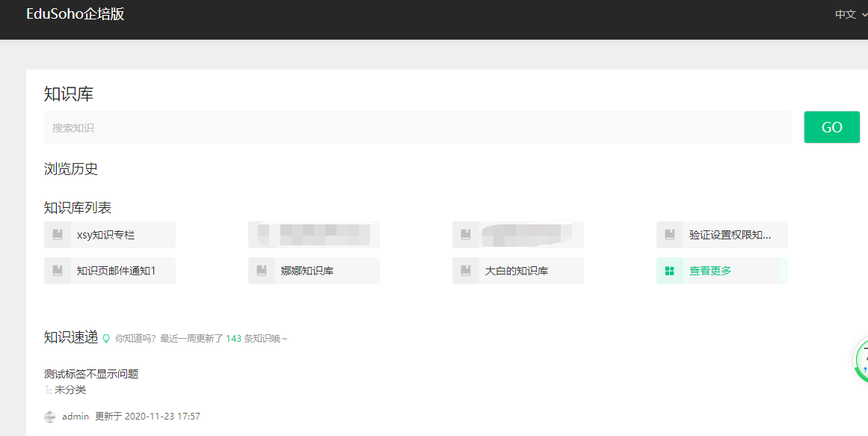Image resolution: width=868 pixels, height=436 pixels.
Task: Click the book icon for 验证设置权限知...
Action: pos(670,235)
